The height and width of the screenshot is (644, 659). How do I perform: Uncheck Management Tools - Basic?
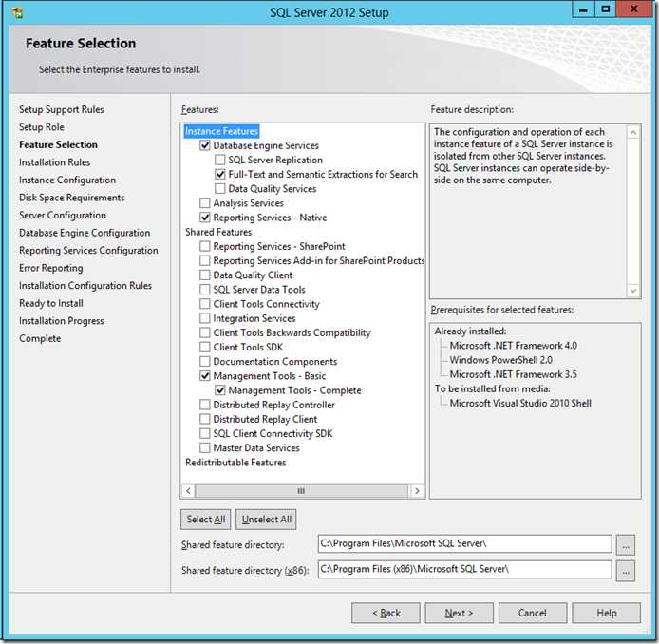205,376
